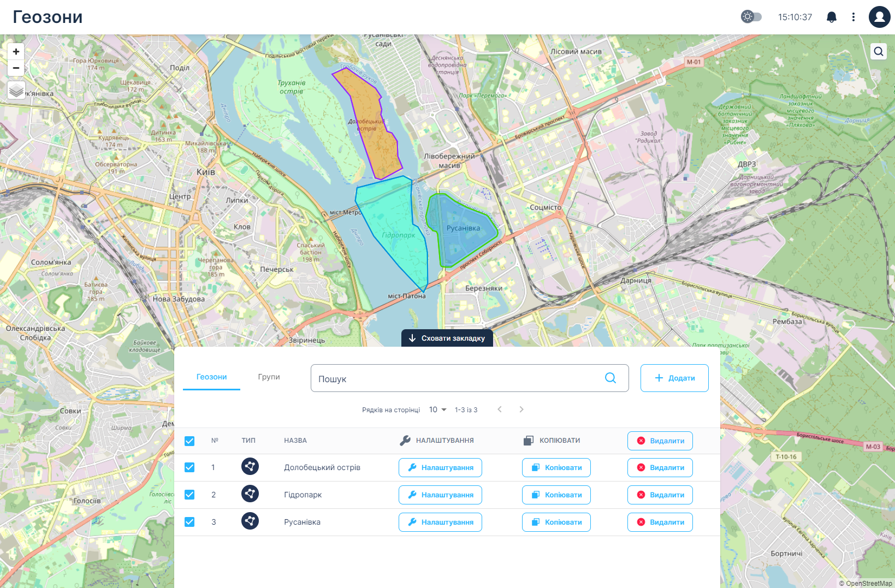
Task: Zoom in on the map
Action: (16, 51)
